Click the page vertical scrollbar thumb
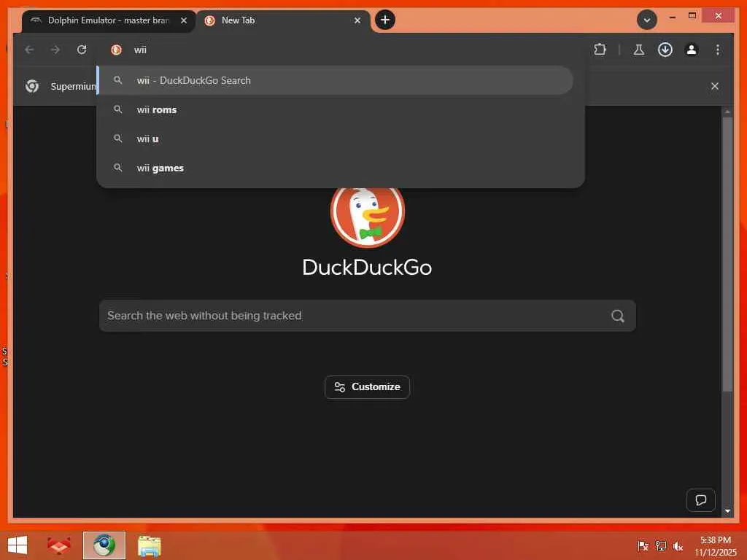The image size is (747, 560). click(x=727, y=254)
